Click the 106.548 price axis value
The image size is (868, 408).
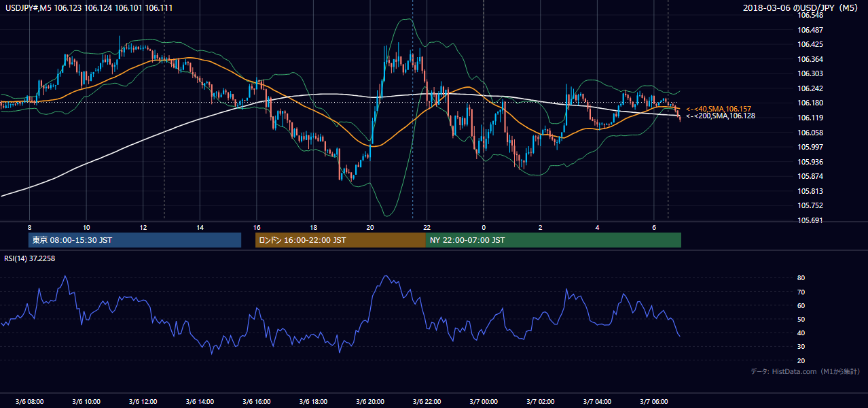coord(810,15)
